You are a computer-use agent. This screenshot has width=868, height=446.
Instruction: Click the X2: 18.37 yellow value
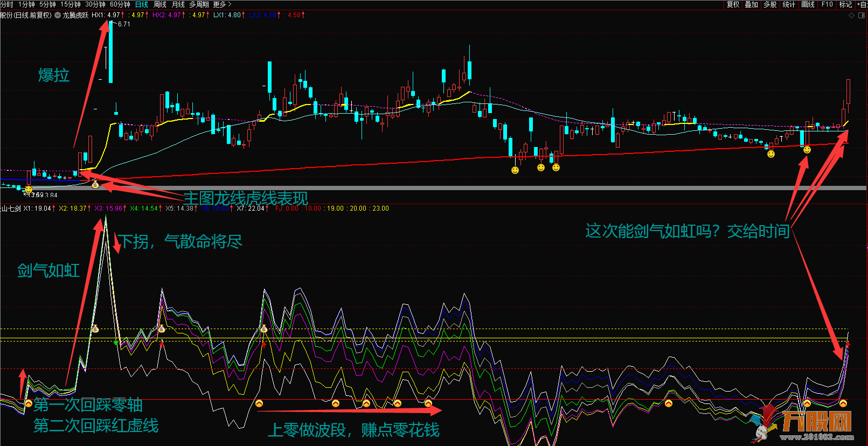(73, 208)
